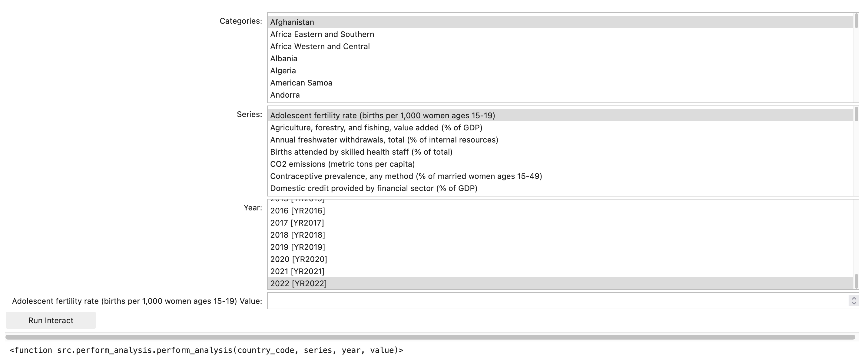This screenshot has width=868, height=362.
Task: Click the Run Interact button
Action: coord(51,320)
